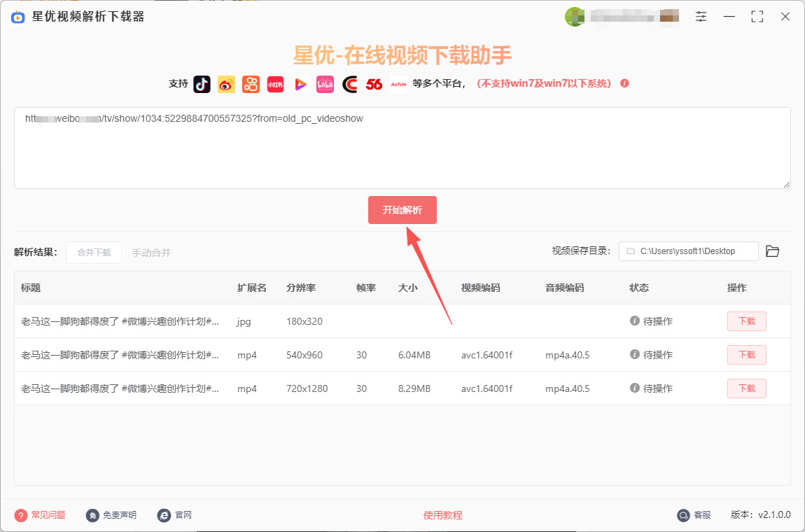Click the 常见问题 question mark icon
This screenshot has width=805, height=532.
[20, 515]
